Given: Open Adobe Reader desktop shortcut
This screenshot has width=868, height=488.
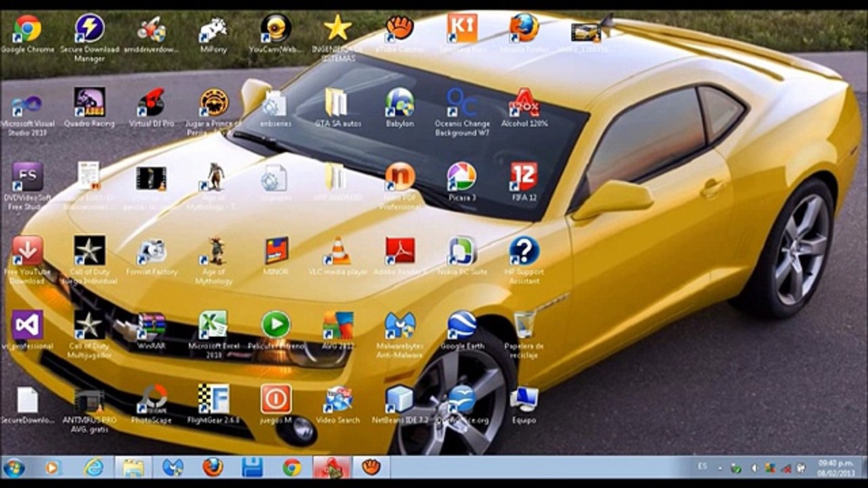Looking at the screenshot, I should click(400, 251).
